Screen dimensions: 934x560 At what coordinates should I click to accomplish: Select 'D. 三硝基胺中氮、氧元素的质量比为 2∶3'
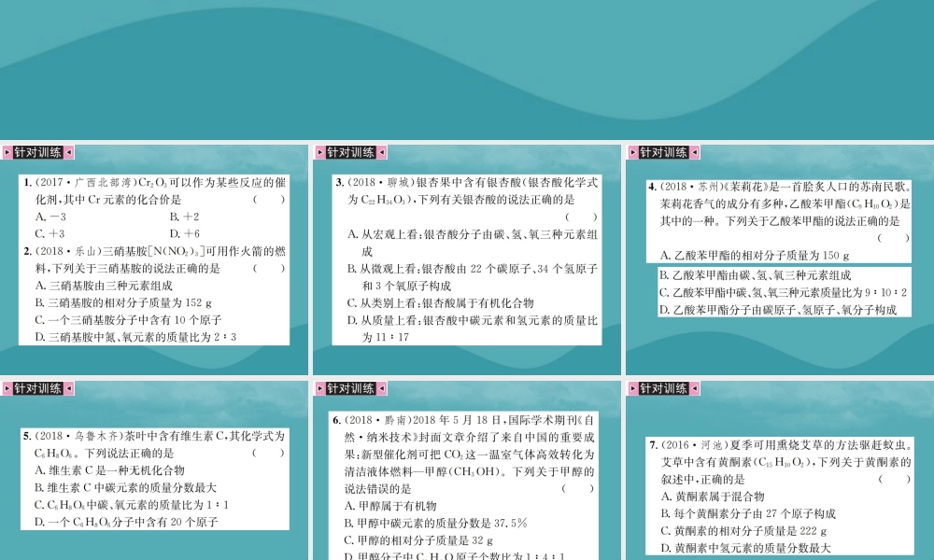pyautogui.click(x=135, y=338)
